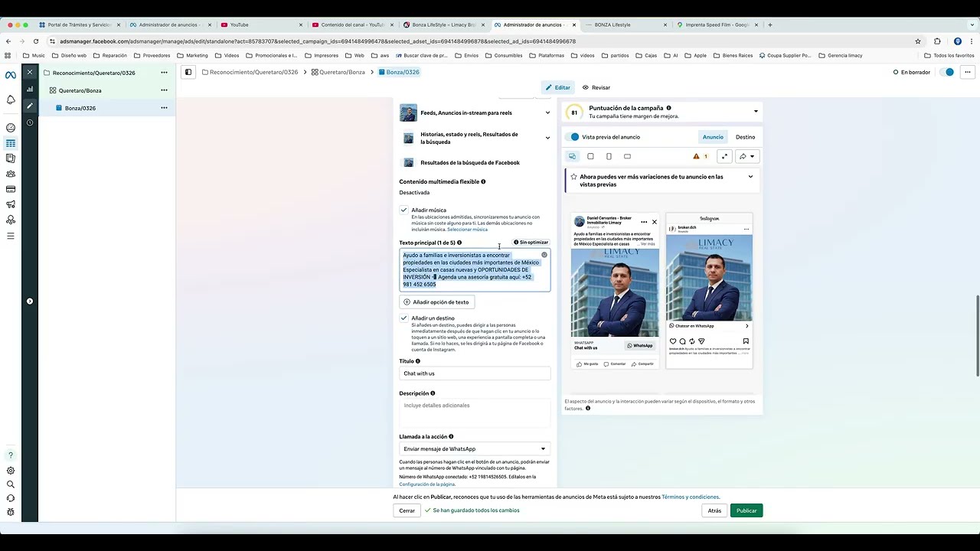This screenshot has width=980, height=551.
Task: Click the Publicar button
Action: (x=746, y=510)
